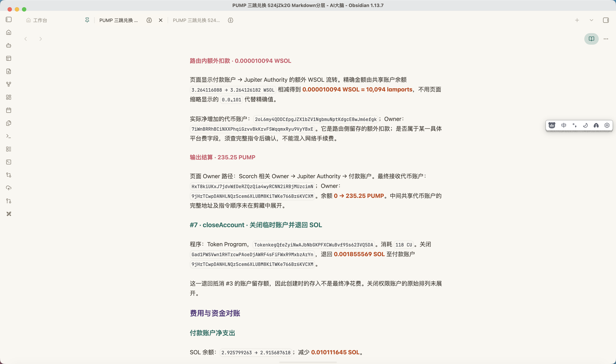Viewport: 616px width, 364px height.
Task: Open the terminal box ribbon icon
Action: (x=9, y=162)
